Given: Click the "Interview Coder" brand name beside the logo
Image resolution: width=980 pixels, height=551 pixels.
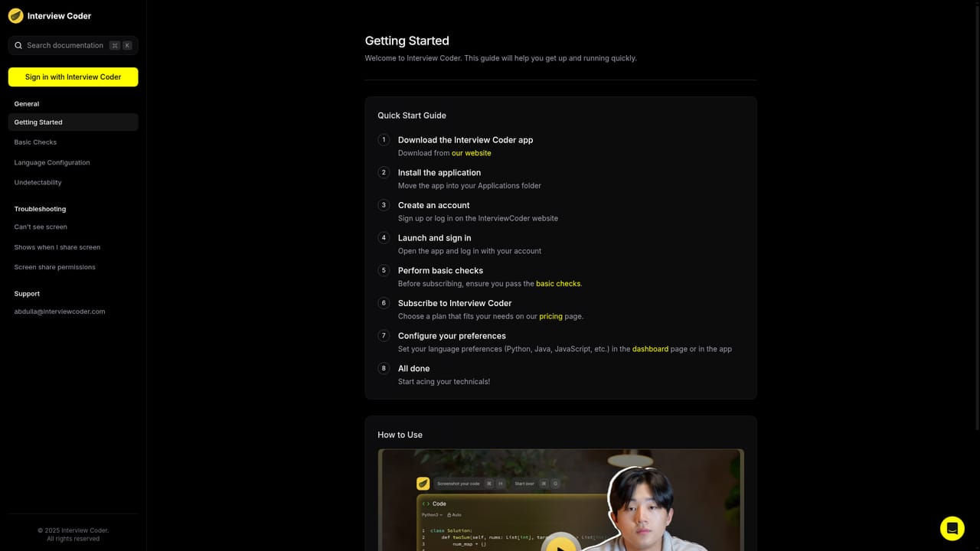Looking at the screenshot, I should [59, 15].
